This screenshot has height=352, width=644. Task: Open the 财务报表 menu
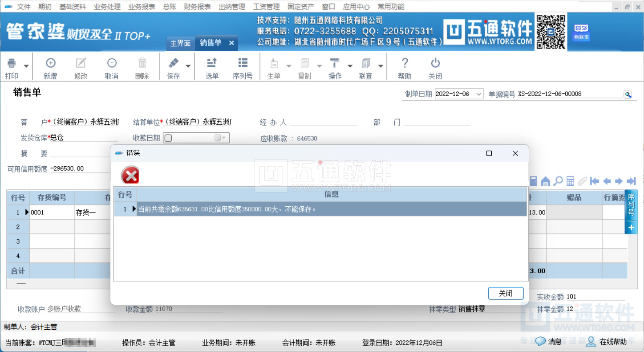197,7
